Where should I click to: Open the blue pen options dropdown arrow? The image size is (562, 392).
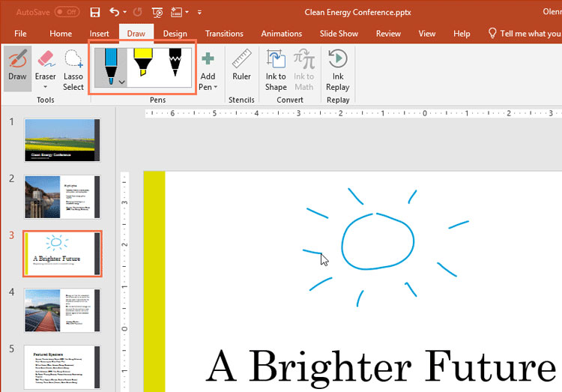pos(121,82)
